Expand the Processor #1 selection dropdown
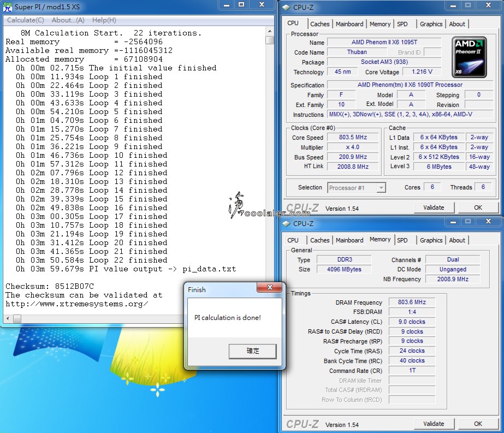Screen dimensions: 504x433 tap(381, 187)
